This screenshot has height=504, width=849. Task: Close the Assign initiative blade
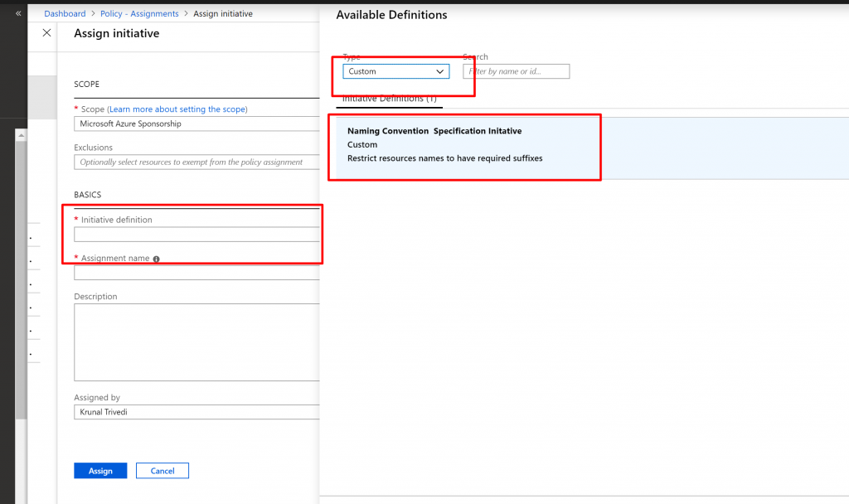tap(46, 33)
